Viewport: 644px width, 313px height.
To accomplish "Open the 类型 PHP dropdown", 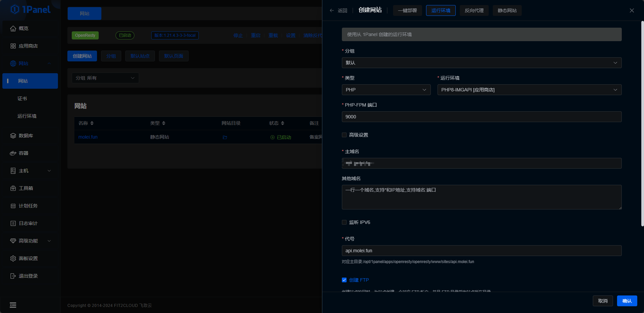I will click(386, 90).
